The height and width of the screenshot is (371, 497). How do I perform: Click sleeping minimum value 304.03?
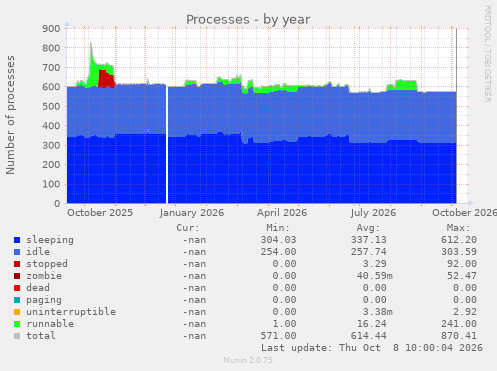click(x=278, y=240)
